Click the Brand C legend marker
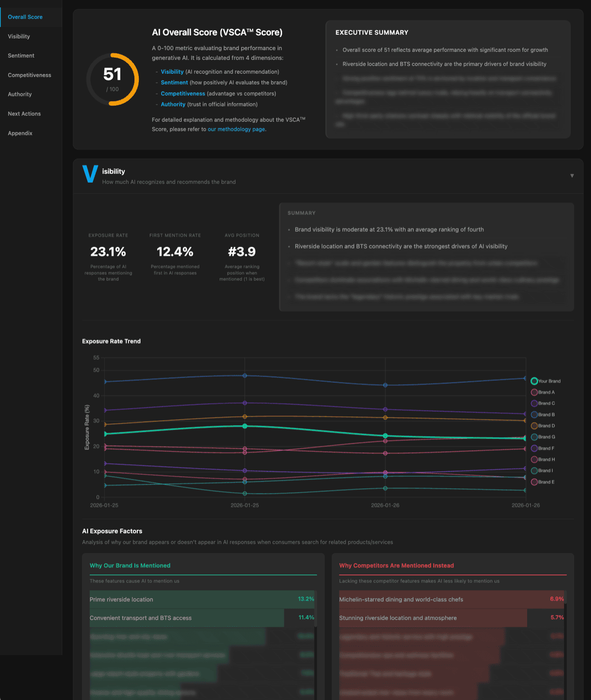Screen dimensions: 591x700 tap(533, 403)
